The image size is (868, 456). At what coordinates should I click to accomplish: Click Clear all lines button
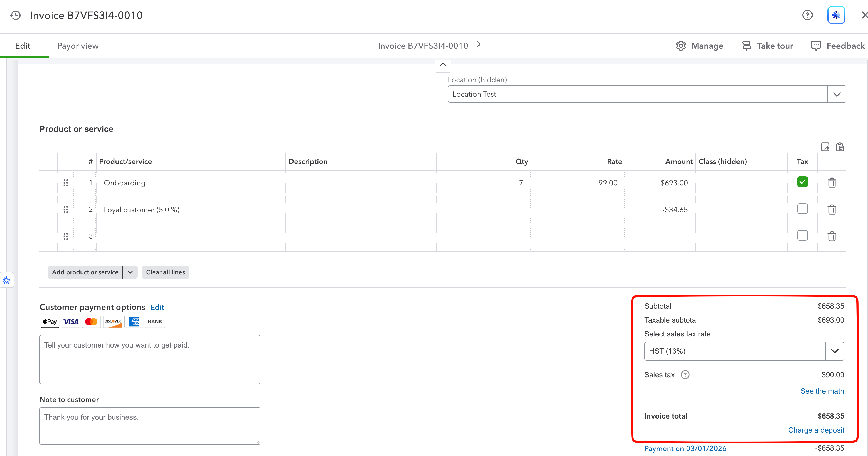click(165, 272)
